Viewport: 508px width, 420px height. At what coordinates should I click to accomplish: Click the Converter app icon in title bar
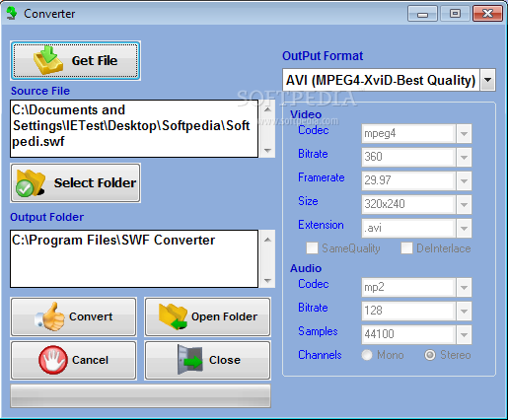[x=12, y=14]
